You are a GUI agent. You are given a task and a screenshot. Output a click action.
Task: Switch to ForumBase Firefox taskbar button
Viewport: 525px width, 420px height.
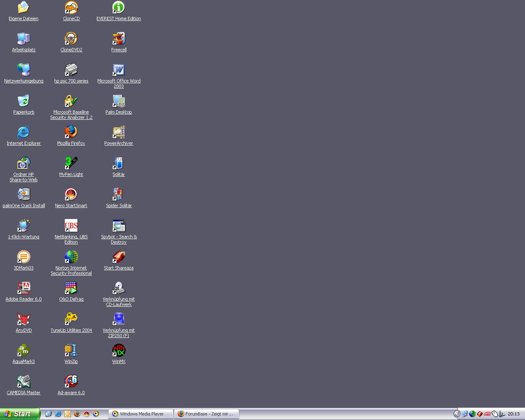206,414
